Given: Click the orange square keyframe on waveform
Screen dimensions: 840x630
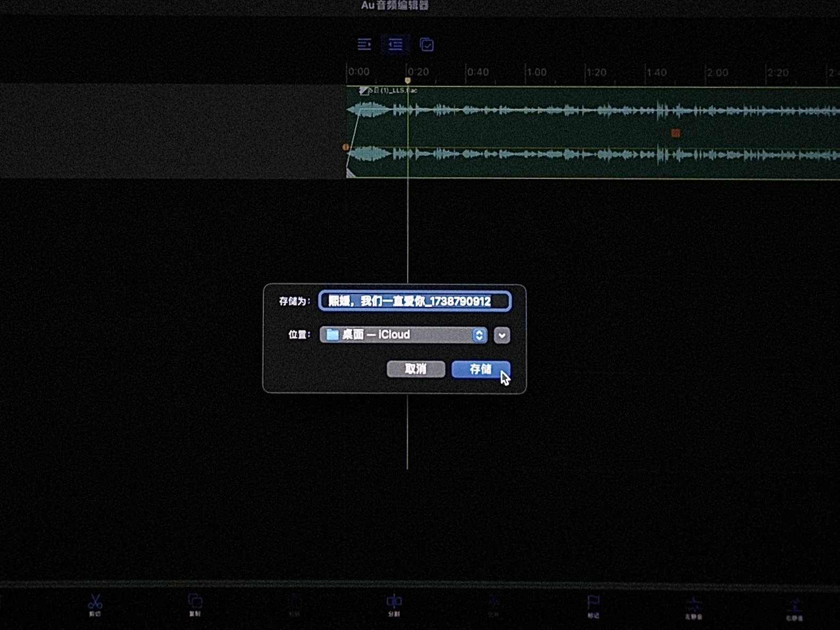Looking at the screenshot, I should pos(676,133).
